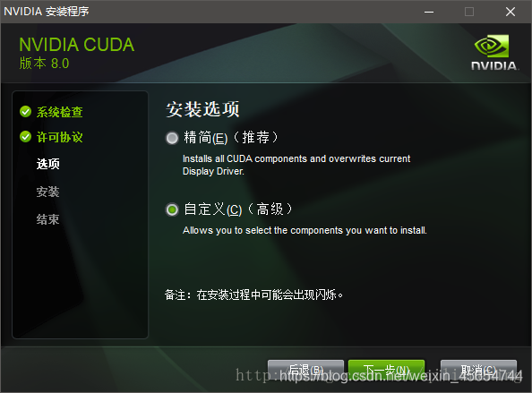This screenshot has height=393, width=532.
Task: Go back with the 后退(B) button
Action: click(x=305, y=371)
